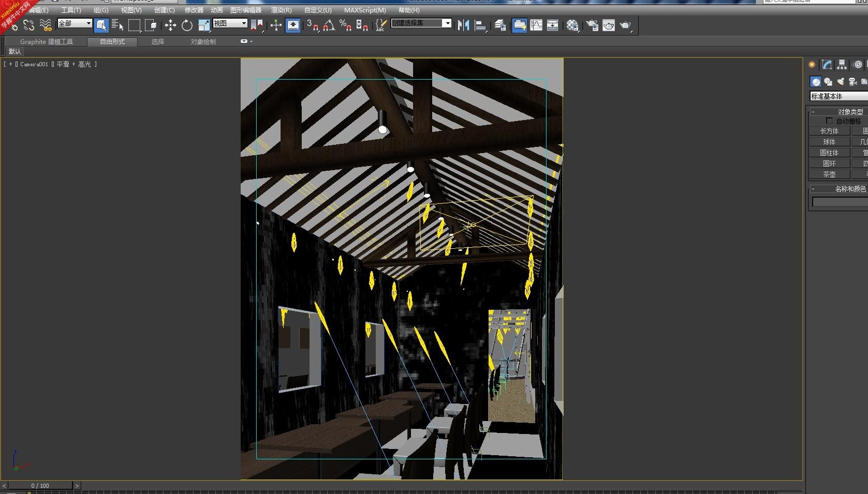Click the time slider 0 / 100
The height and width of the screenshot is (494, 868).
coord(40,486)
